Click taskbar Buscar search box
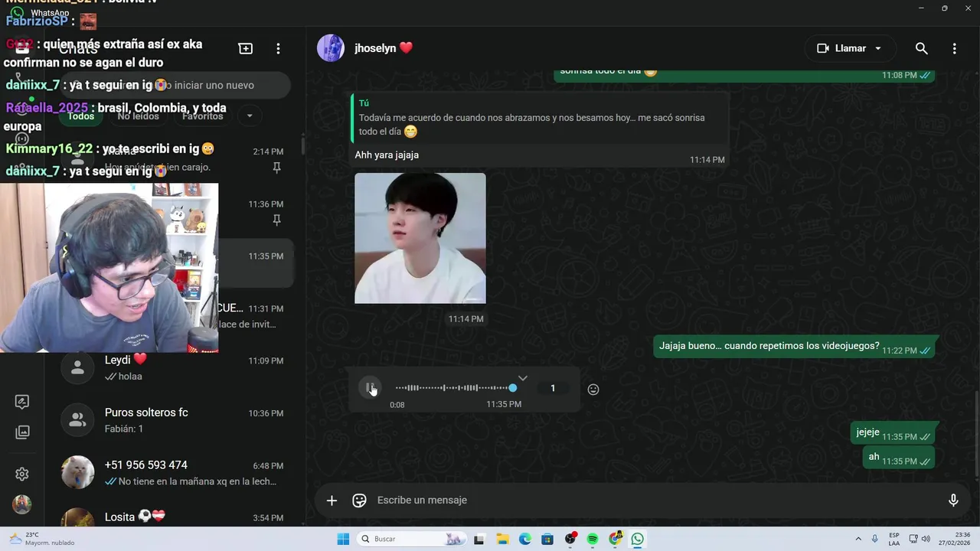This screenshot has width=980, height=551. [412, 539]
